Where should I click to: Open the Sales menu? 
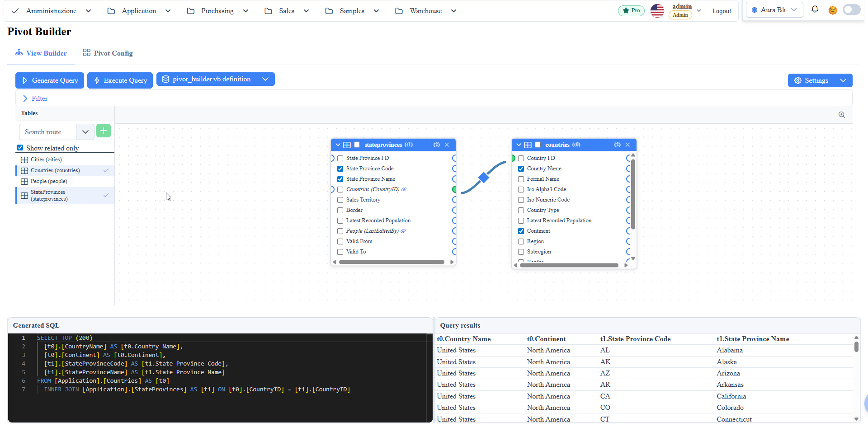[x=287, y=10]
